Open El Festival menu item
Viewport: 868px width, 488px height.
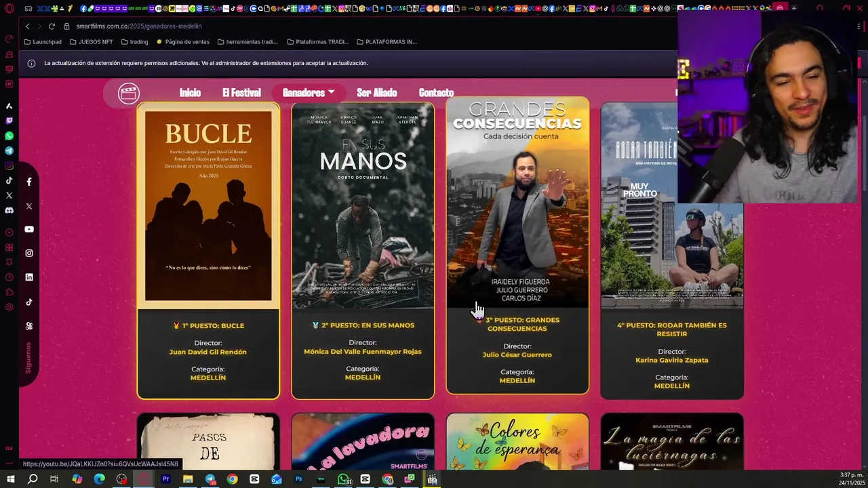coord(241,92)
